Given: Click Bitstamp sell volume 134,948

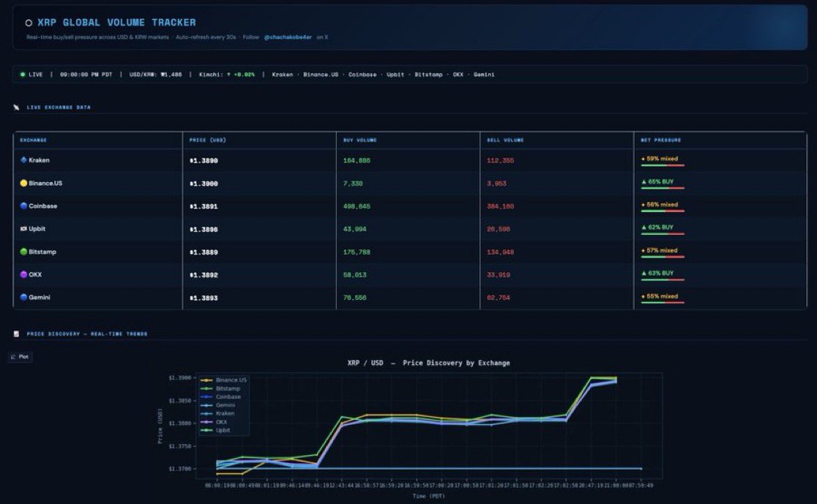Looking at the screenshot, I should (500, 252).
